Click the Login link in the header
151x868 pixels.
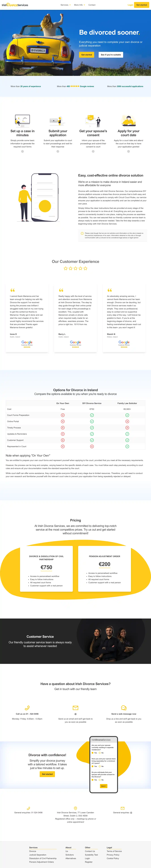pyautogui.click(x=130, y=5)
